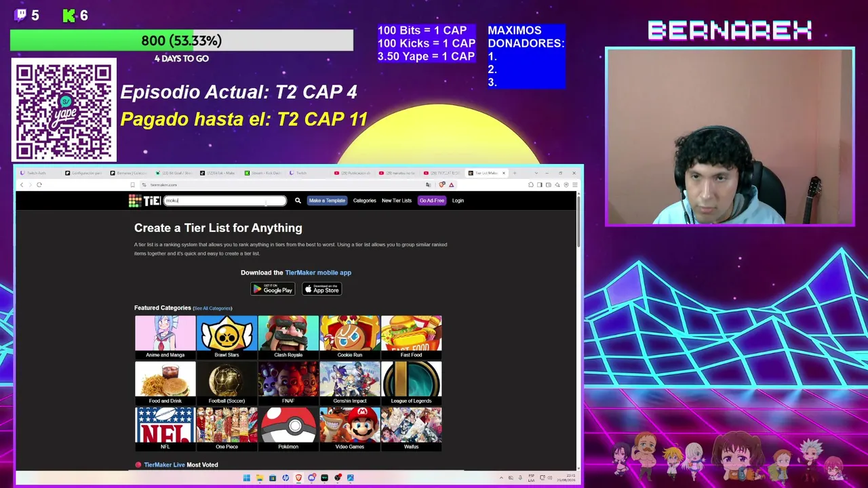
Task: Open the Pokémon category
Action: (x=288, y=429)
